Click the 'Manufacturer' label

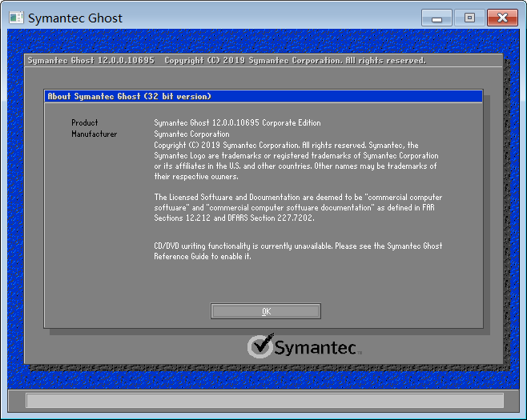pos(95,134)
